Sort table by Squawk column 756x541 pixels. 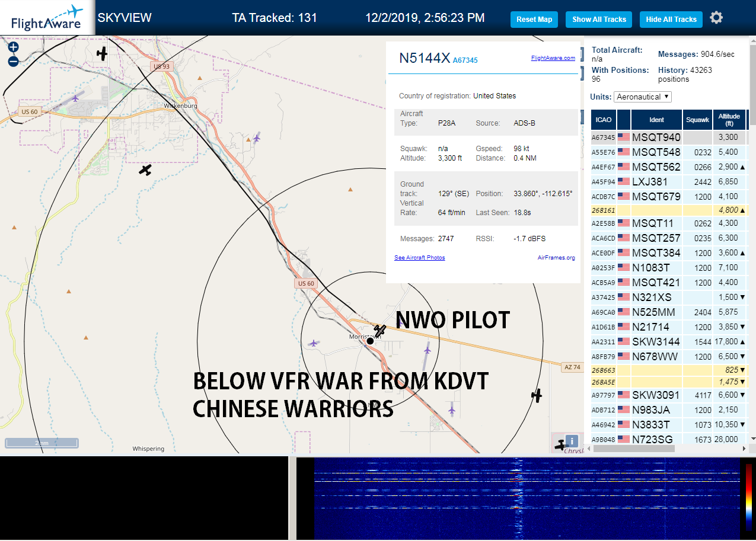tap(697, 120)
